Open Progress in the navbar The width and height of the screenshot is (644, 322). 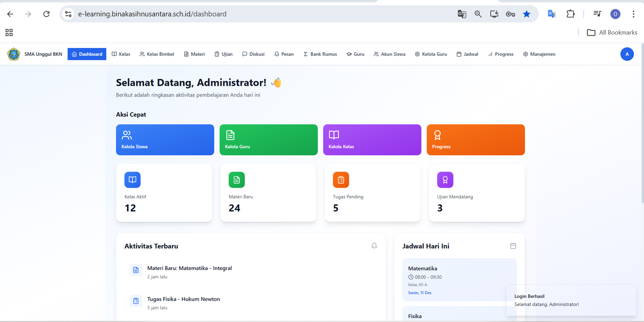501,54
